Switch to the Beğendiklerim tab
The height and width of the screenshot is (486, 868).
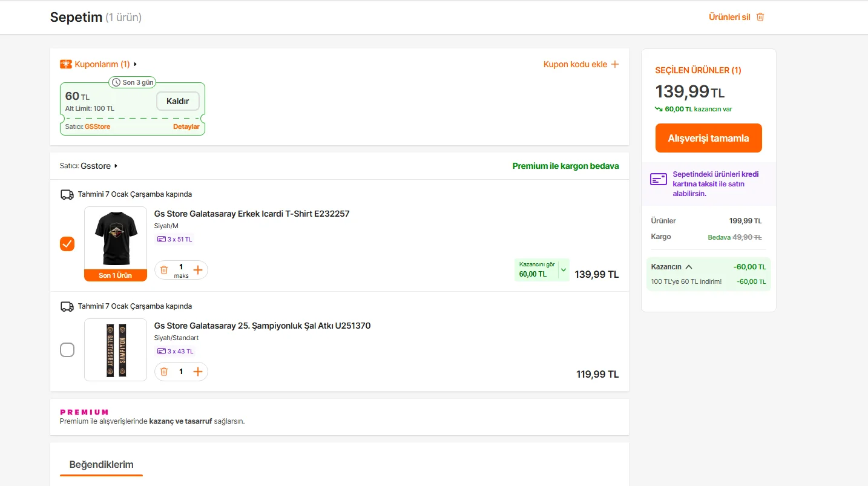pyautogui.click(x=102, y=465)
